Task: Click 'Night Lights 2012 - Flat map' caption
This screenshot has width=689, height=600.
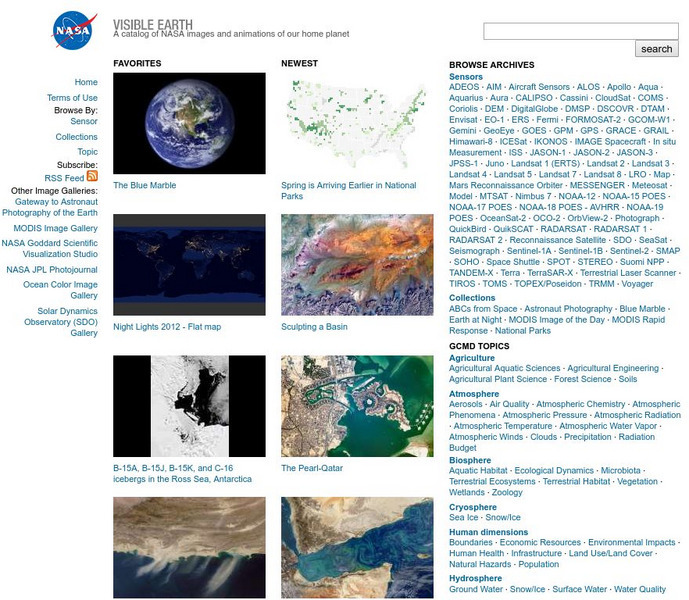Action: point(167,327)
